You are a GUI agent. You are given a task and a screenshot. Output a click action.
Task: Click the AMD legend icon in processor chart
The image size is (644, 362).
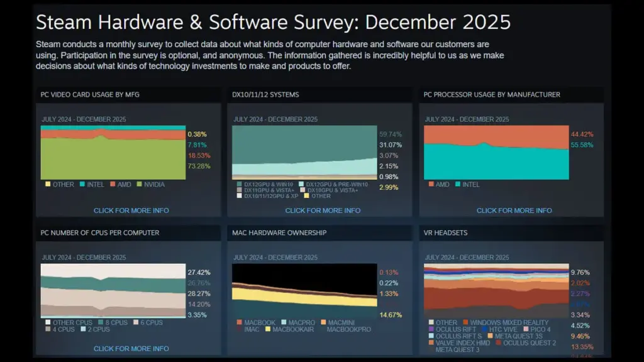pos(430,184)
